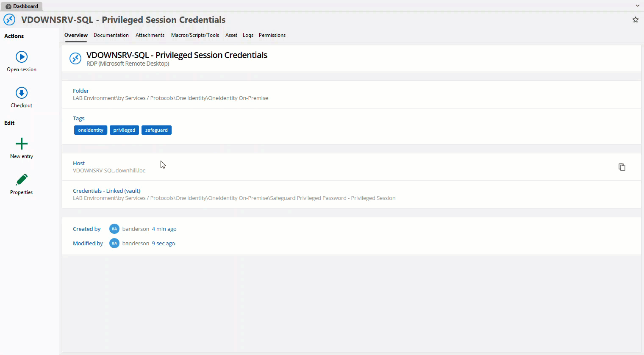Viewport: 644px width, 355px height.
Task: Click the Created by label
Action: 86,229
